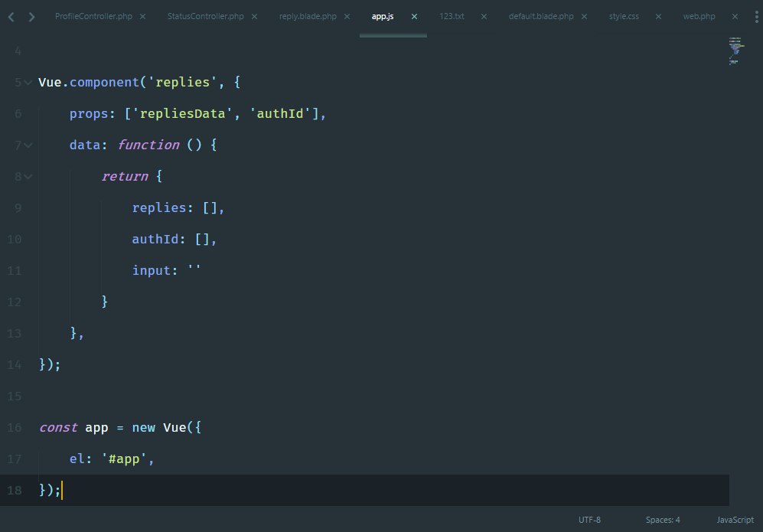Place cursor on 'authId' prop string

tap(280, 114)
